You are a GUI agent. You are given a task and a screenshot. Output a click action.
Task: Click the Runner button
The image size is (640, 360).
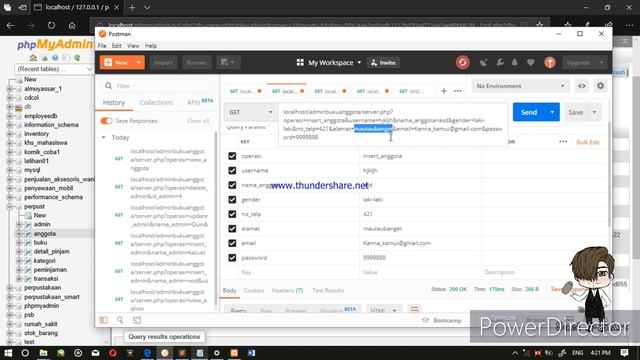[196, 62]
